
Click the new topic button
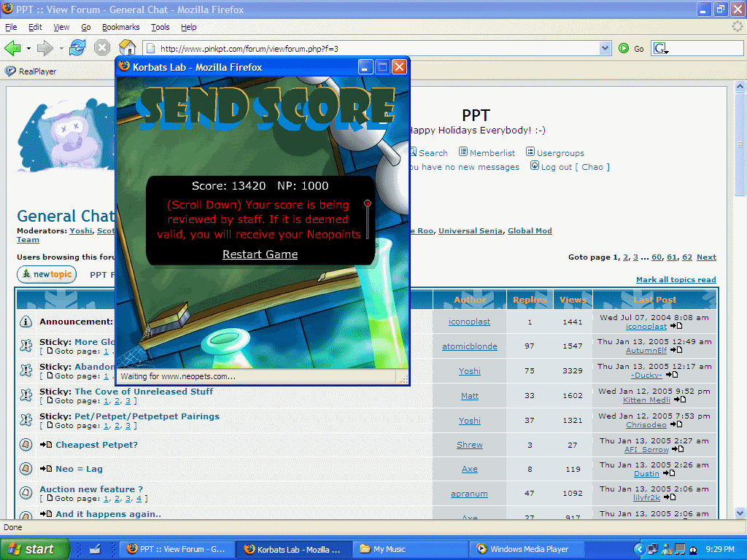47,274
